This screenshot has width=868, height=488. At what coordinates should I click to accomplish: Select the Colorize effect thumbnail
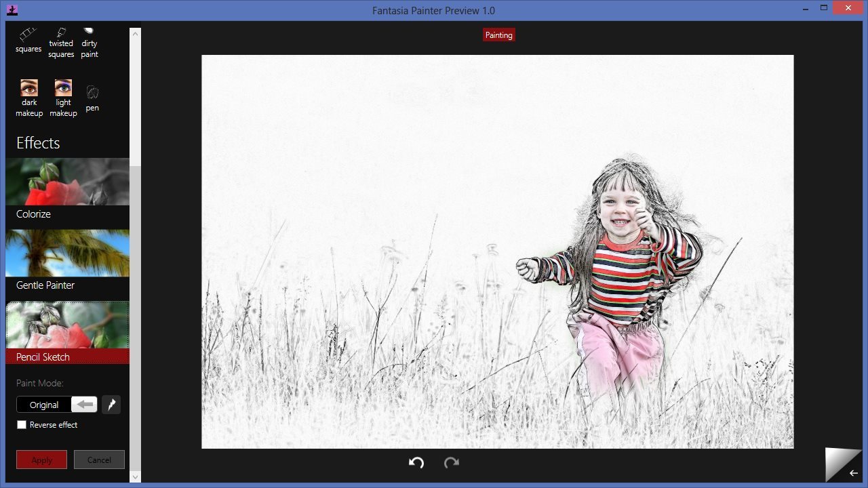pyautogui.click(x=67, y=191)
